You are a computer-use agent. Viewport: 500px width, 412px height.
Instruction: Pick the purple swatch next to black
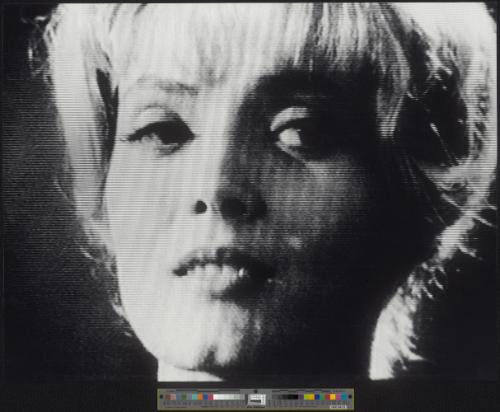tap(301, 397)
